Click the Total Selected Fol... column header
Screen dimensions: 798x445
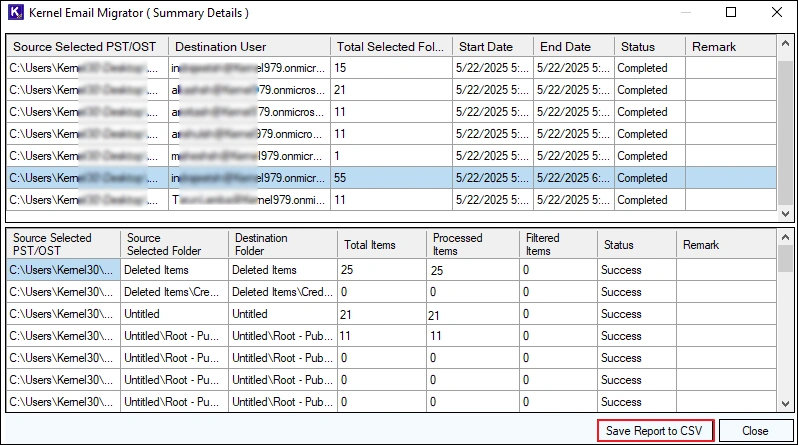(x=391, y=47)
